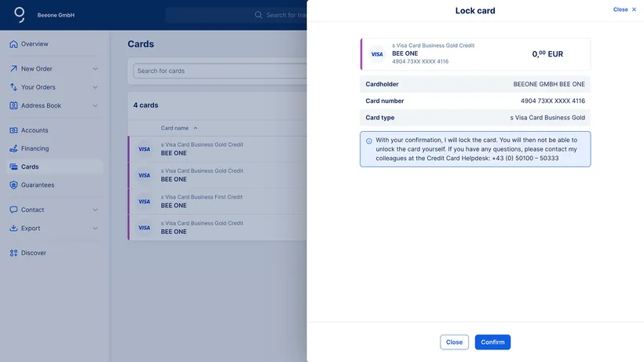Click the New Order arrow icon
This screenshot has height=362, width=644.
point(13,68)
